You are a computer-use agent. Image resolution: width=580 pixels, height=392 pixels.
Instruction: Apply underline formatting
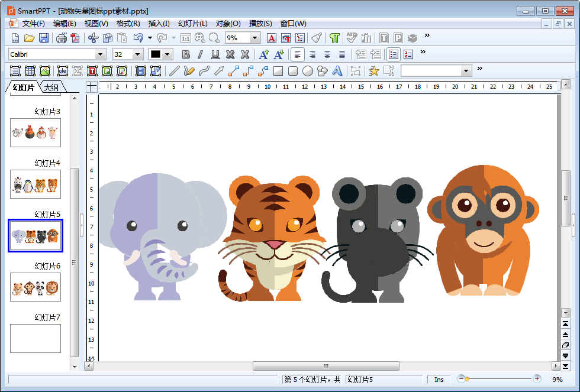pos(215,54)
